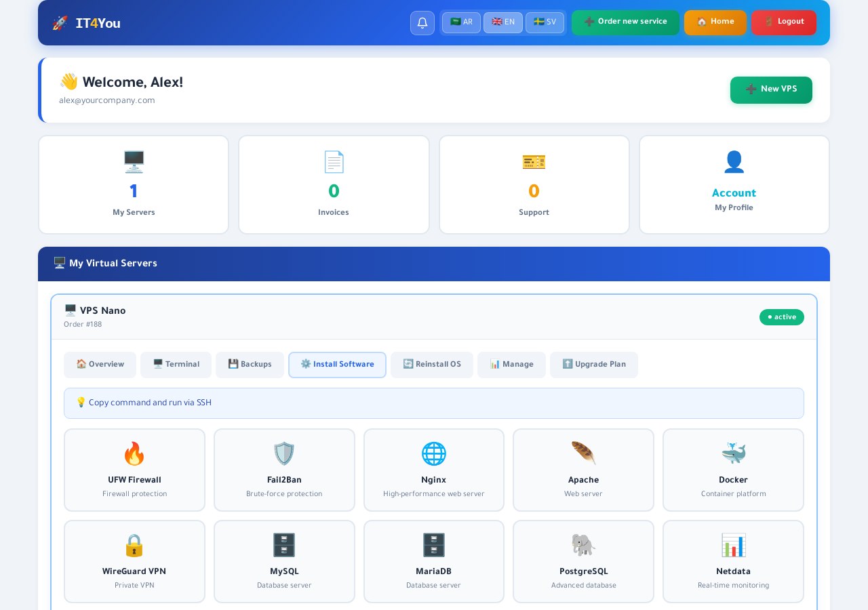Go to Home button
The image size is (868, 610).
pos(715,22)
